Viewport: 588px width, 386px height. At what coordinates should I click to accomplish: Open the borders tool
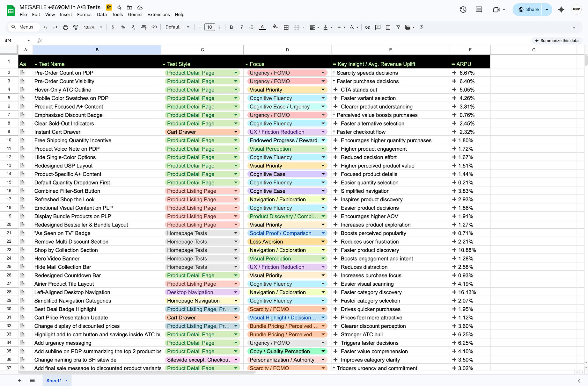(x=286, y=27)
